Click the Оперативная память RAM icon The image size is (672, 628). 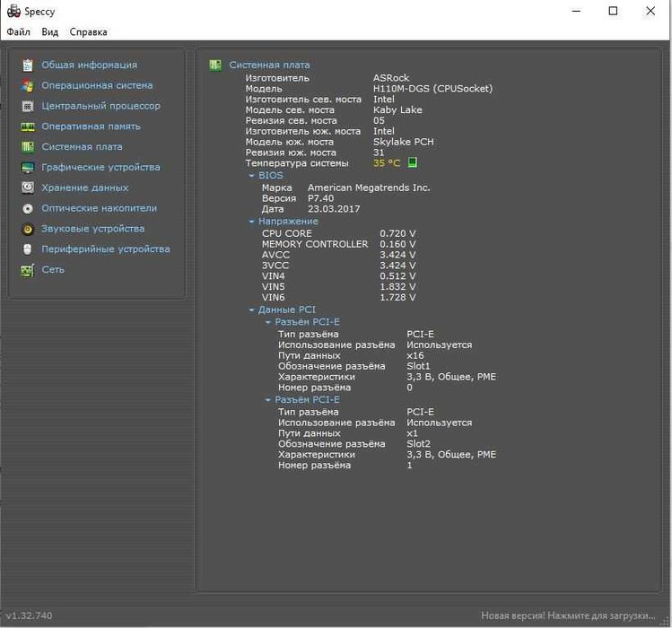[x=28, y=126]
